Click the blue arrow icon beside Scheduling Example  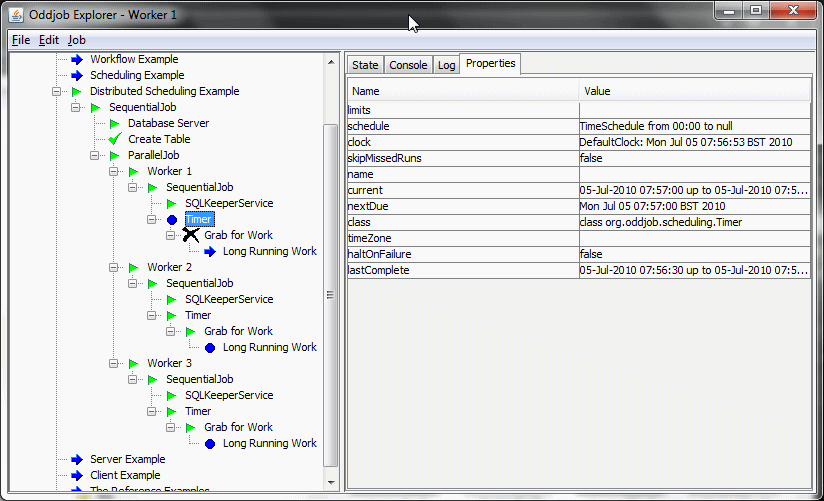click(77, 75)
